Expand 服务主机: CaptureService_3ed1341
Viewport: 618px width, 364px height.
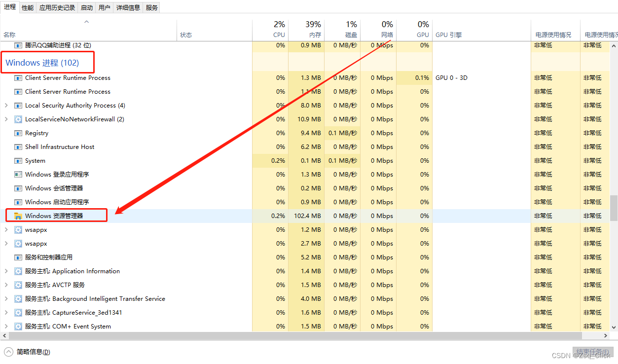tap(6, 313)
